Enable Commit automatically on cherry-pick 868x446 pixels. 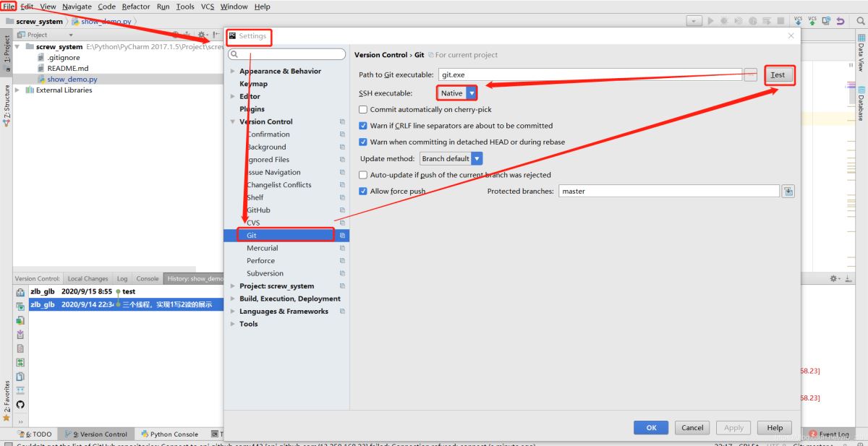point(363,109)
